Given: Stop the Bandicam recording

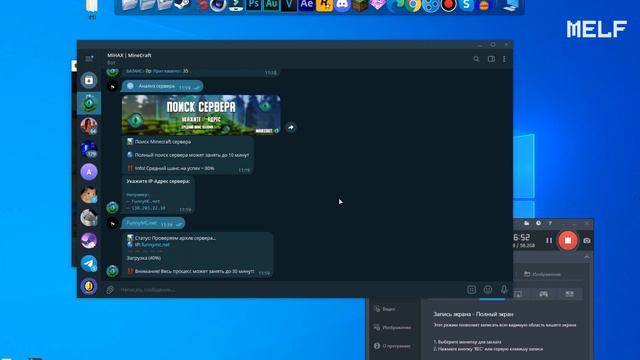Looking at the screenshot, I should pos(568,240).
